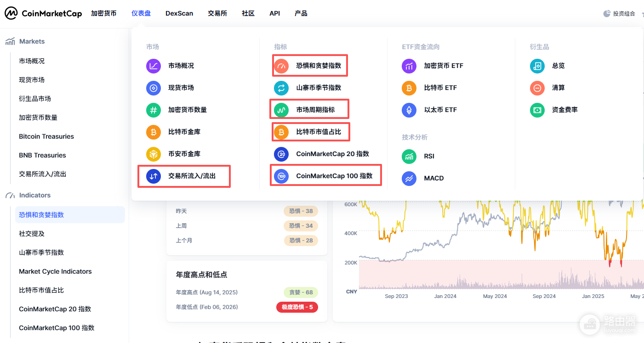The width and height of the screenshot is (644, 343).
Task: Click the 恐惧和贪婪指数 gauge icon in dropdown
Action: click(281, 66)
